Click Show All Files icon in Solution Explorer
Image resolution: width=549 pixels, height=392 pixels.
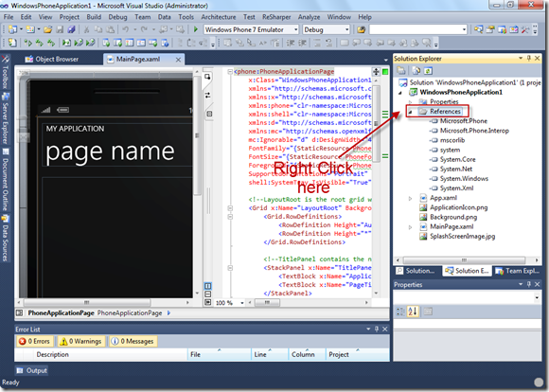coord(416,71)
